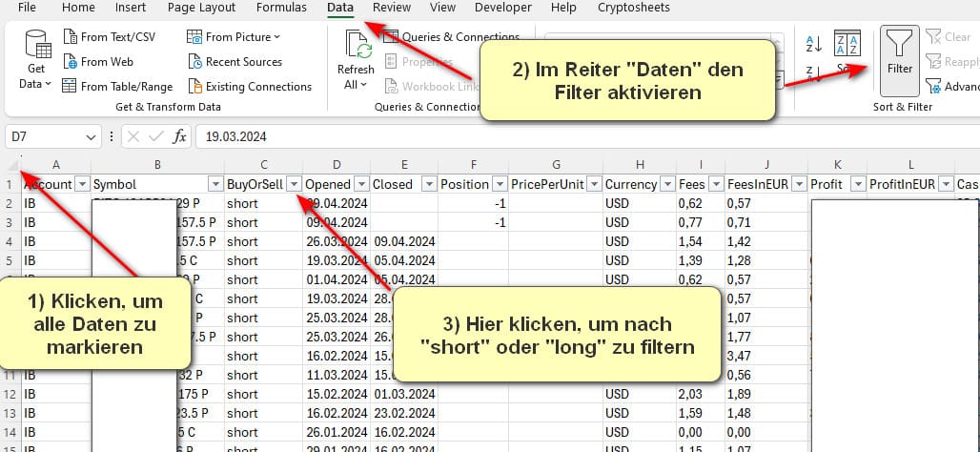This screenshot has width=980, height=452.
Task: Select column H header
Action: [x=640, y=165]
